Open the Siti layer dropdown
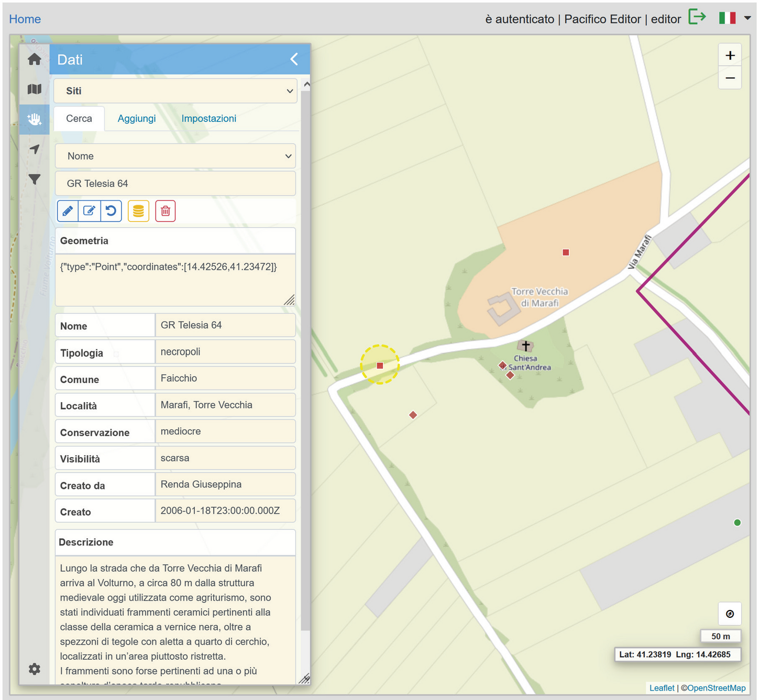The width and height of the screenshot is (760, 700). click(175, 91)
